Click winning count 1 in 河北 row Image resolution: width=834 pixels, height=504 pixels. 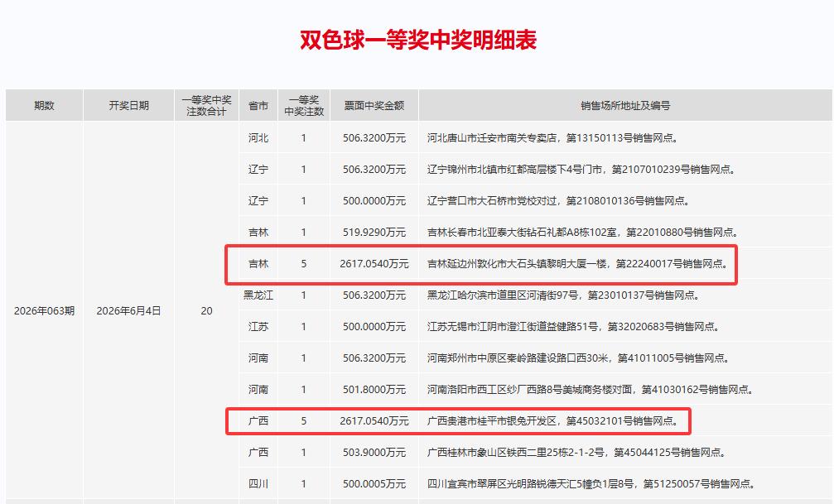(304, 137)
